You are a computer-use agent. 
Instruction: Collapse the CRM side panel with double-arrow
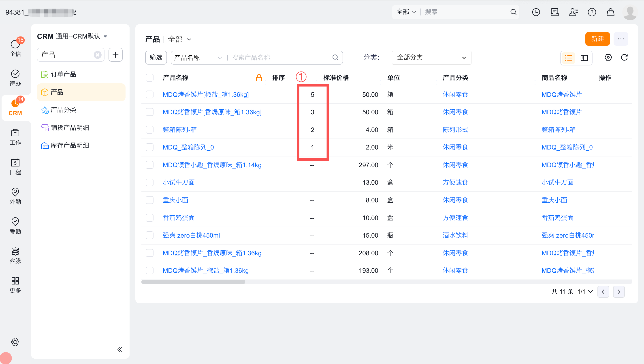tap(120, 349)
